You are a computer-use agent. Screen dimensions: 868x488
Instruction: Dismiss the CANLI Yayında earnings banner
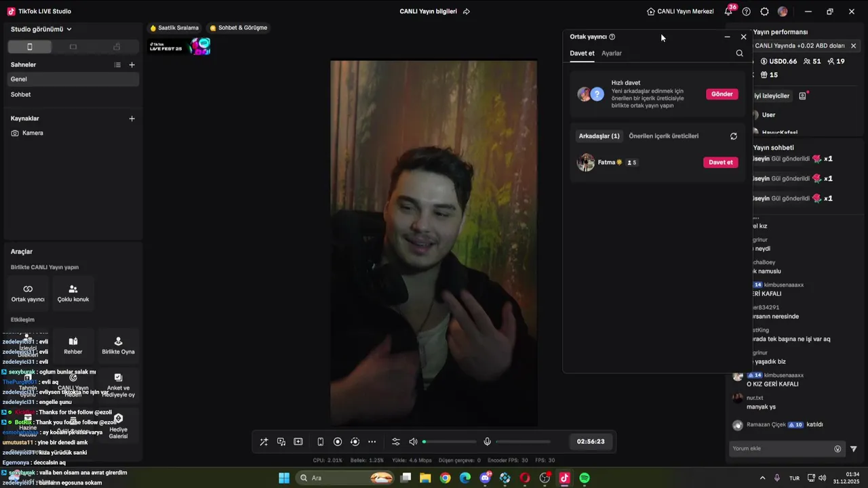pyautogui.click(x=853, y=46)
